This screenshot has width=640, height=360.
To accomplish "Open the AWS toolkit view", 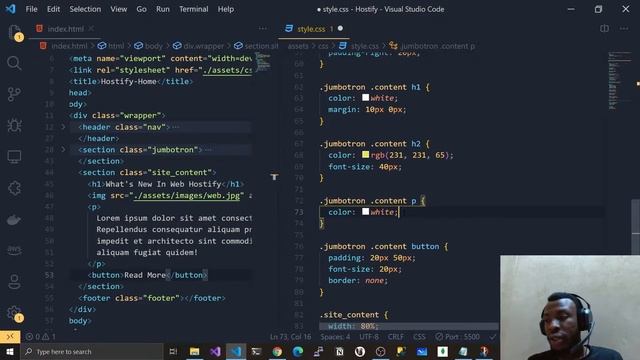I will tap(14, 250).
